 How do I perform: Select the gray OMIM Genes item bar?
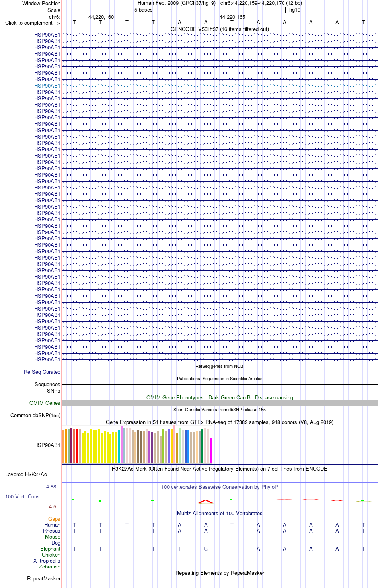point(220,403)
